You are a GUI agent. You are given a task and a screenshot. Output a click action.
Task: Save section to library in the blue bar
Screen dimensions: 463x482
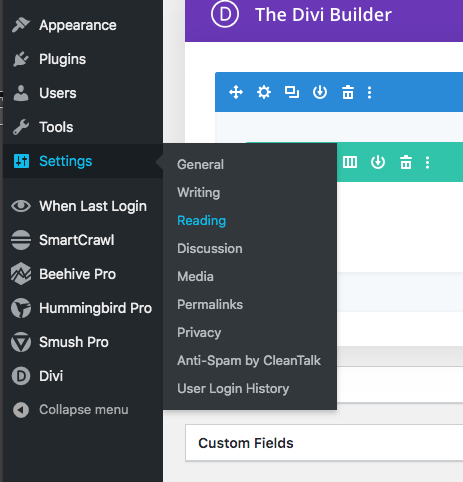(x=320, y=92)
